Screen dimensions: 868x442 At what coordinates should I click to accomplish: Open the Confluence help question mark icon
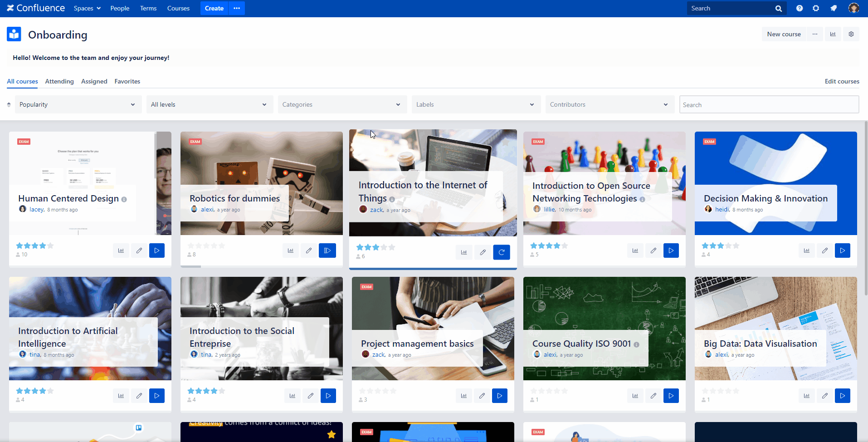coord(799,8)
